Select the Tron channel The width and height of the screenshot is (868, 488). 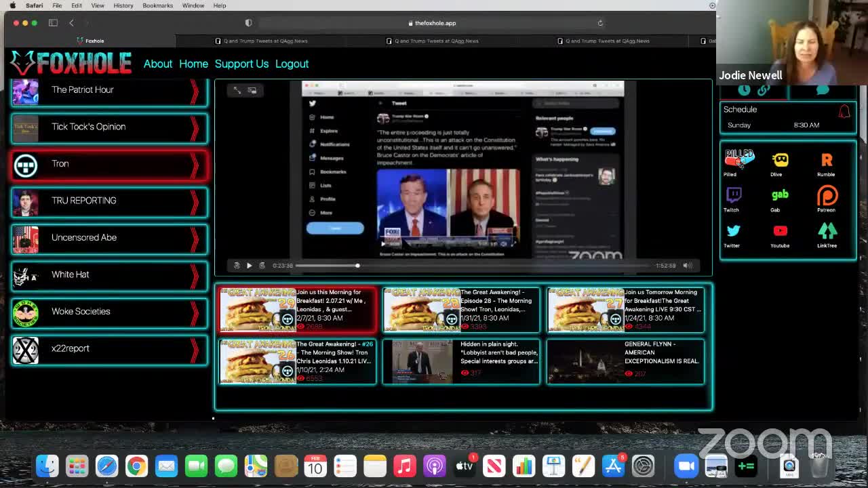coord(109,164)
